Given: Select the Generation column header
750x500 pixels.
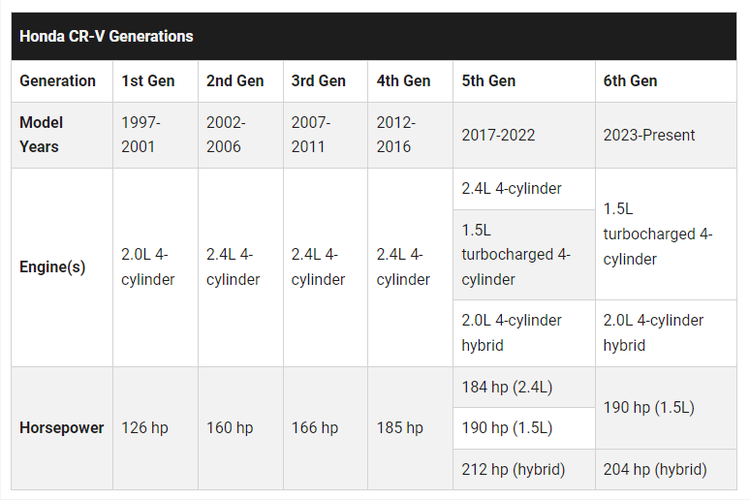Looking at the screenshot, I should click(58, 81).
